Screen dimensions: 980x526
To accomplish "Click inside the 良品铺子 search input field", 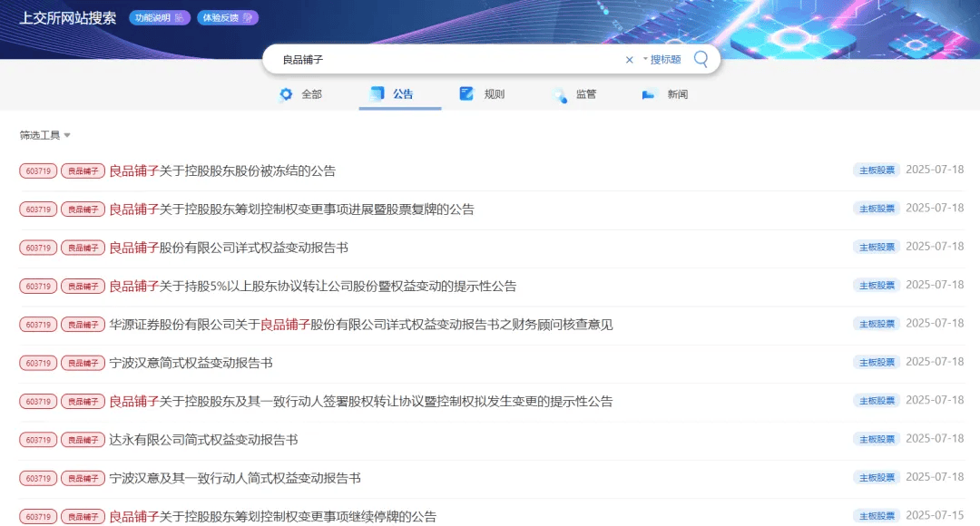I will pyautogui.click(x=445, y=60).
